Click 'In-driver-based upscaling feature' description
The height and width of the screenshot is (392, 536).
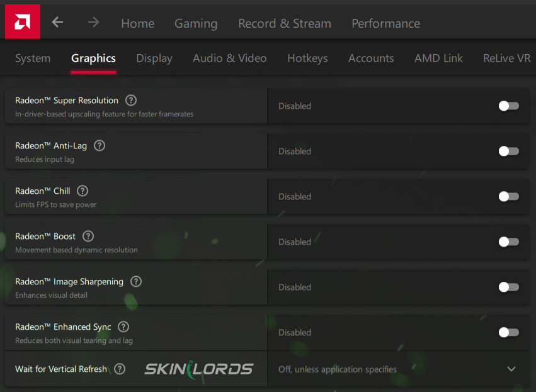105,114
